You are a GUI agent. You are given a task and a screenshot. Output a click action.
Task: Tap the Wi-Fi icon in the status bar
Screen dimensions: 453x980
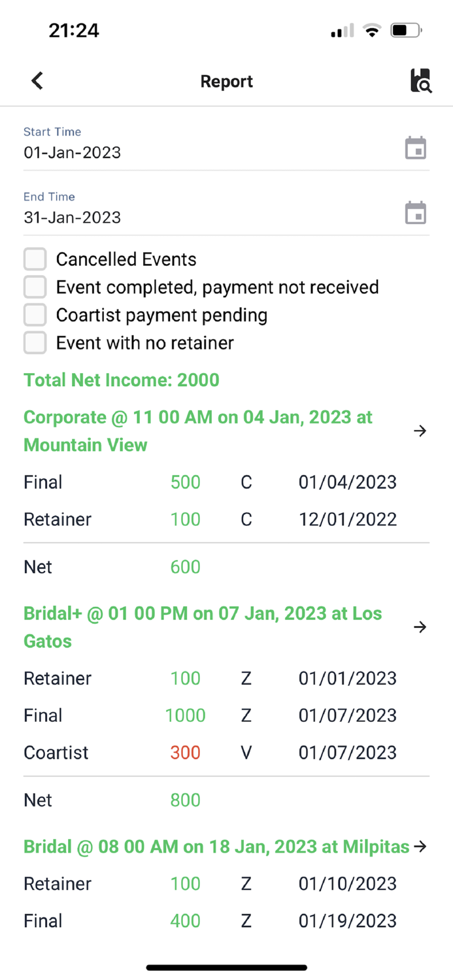(371, 29)
